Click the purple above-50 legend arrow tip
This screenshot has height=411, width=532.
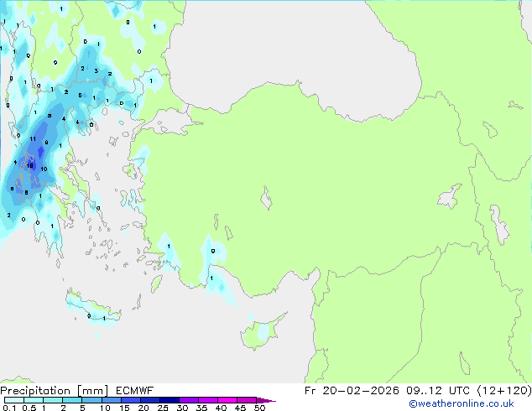266,400
